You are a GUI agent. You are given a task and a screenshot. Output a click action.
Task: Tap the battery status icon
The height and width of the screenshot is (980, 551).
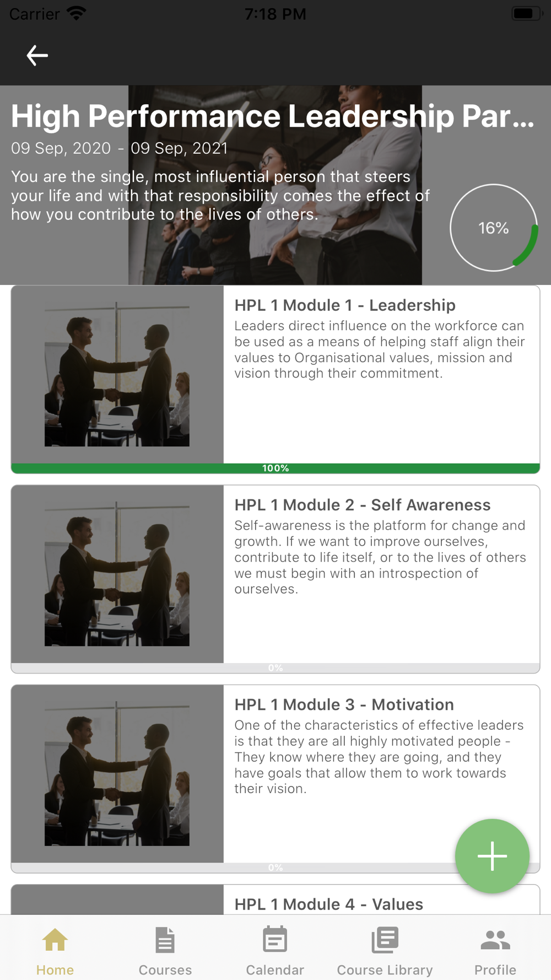pyautogui.click(x=526, y=13)
